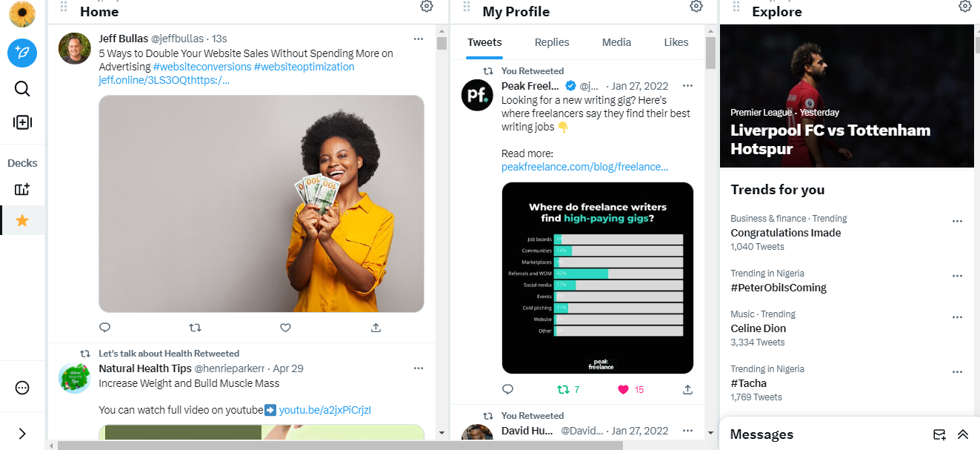Switch to the Replies tab in My Profile
The height and width of the screenshot is (450, 980).
552,42
